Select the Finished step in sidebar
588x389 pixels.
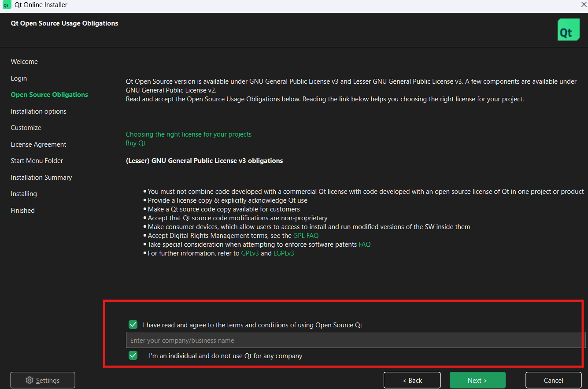click(23, 211)
